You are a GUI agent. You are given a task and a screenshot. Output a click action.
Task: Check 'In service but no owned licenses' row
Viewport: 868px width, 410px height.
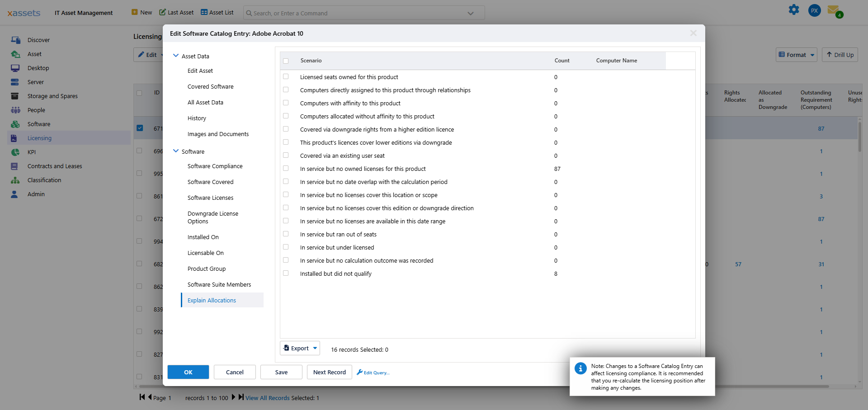[286, 169]
